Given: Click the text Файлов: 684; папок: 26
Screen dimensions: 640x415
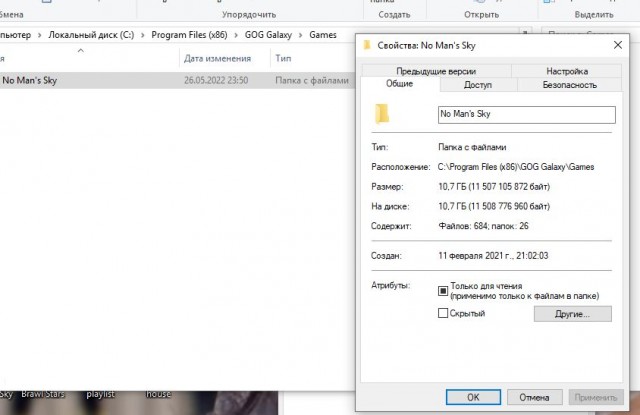Looking at the screenshot, I should point(483,226).
